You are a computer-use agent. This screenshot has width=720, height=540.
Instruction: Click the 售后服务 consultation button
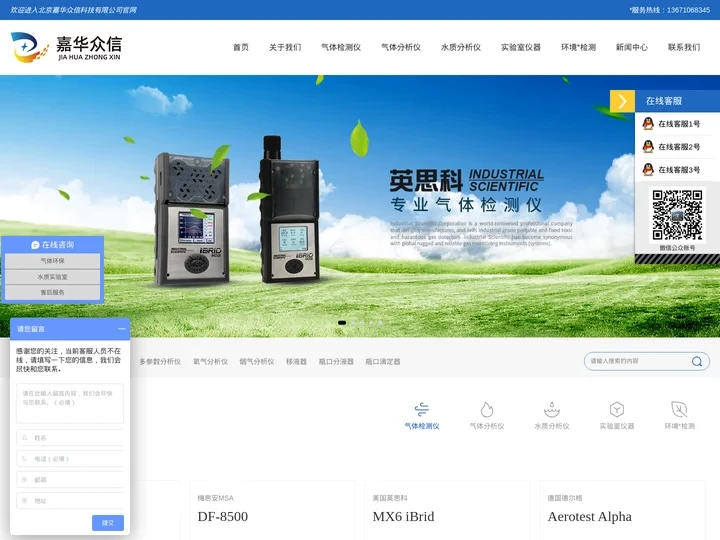click(52, 292)
